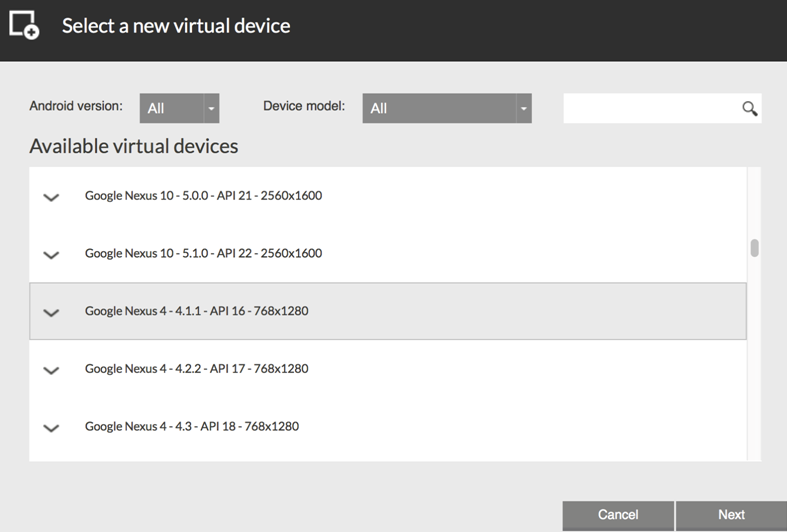
Task: Click the device list scrollbar thumb
Action: click(754, 248)
